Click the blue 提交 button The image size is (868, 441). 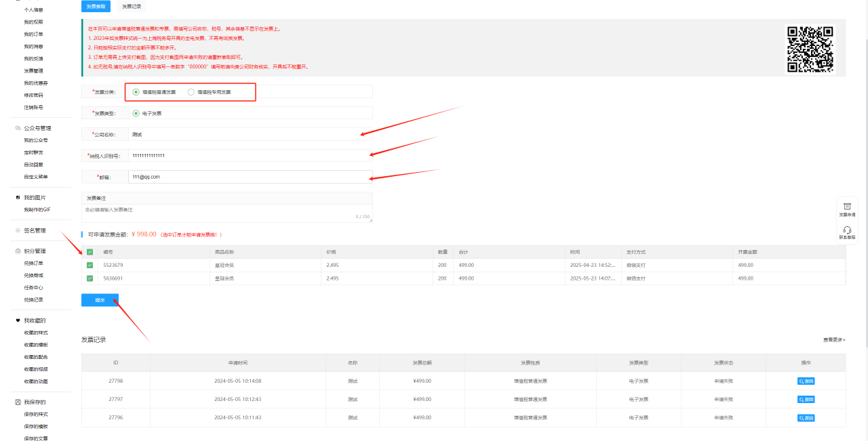(x=100, y=300)
